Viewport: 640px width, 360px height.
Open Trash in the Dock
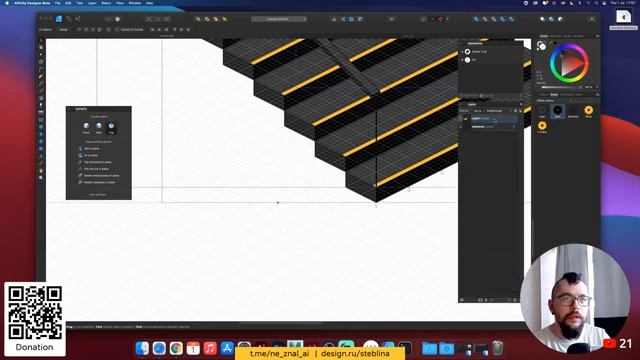498,348
